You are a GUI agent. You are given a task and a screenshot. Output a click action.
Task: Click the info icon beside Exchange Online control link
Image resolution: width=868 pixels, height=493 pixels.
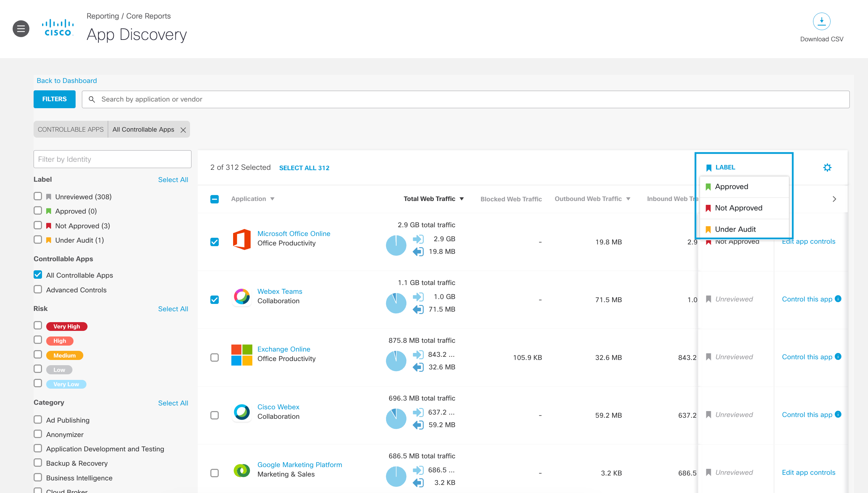(838, 356)
